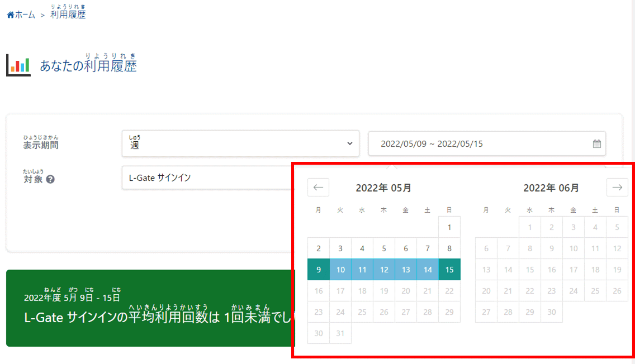Select May 6 in the calendar

click(x=406, y=248)
